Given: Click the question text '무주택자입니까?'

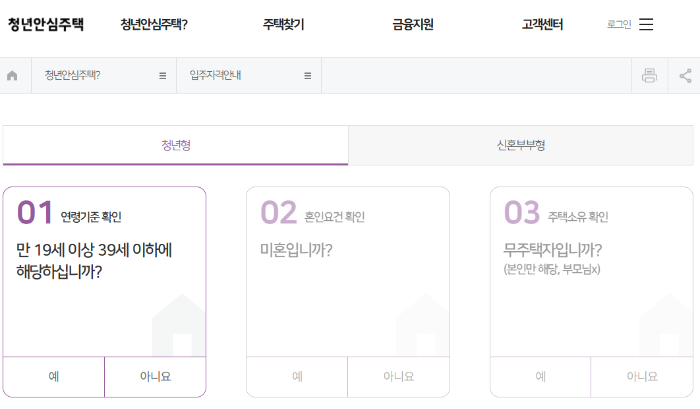Looking at the screenshot, I should tap(553, 250).
